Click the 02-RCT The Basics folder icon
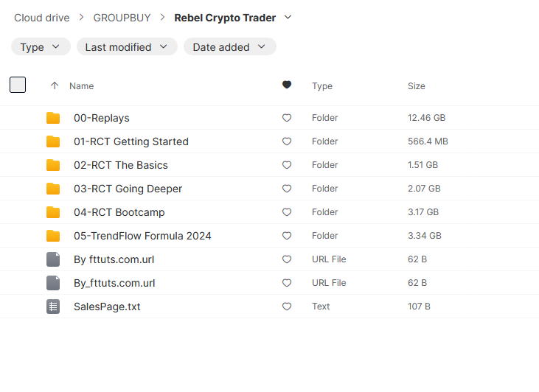Image resolution: width=539 pixels, height=392 pixels. point(53,165)
